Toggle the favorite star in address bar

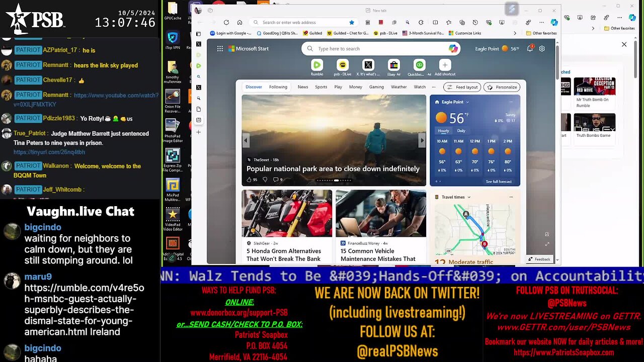pyautogui.click(x=352, y=23)
